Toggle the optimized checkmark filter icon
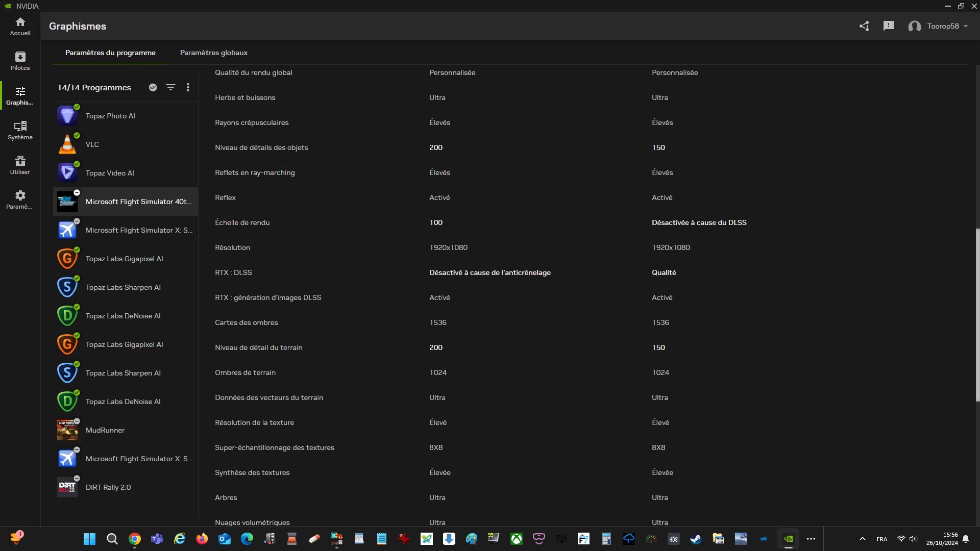Image resolution: width=980 pixels, height=551 pixels. (x=153, y=87)
